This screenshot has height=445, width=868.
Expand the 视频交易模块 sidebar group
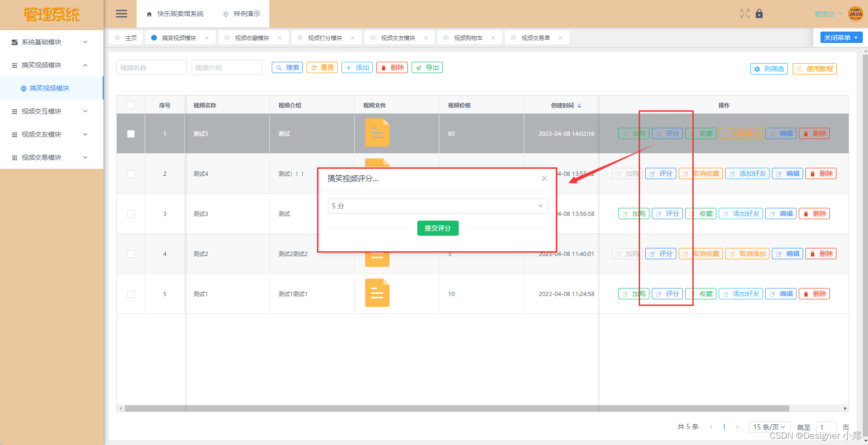51,157
